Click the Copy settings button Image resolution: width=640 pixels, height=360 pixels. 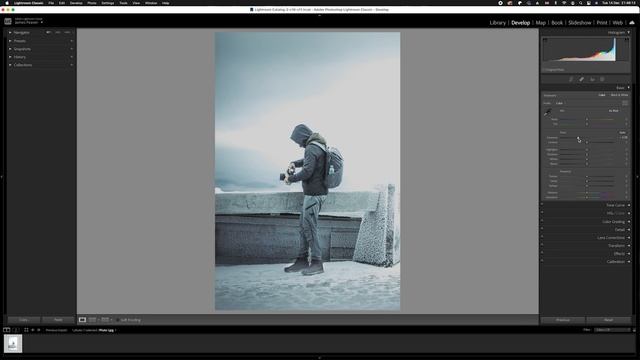tap(23, 320)
